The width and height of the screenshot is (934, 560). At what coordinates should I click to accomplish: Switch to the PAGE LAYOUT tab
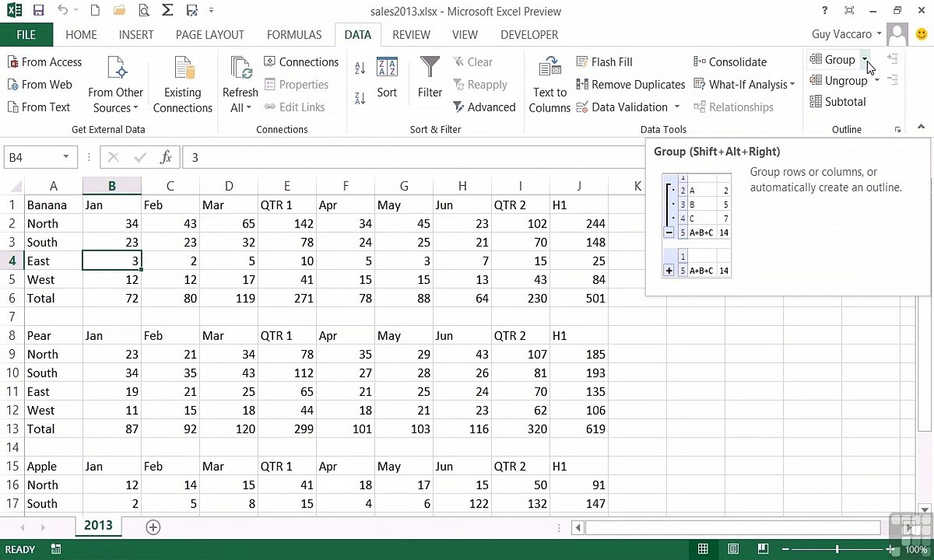point(210,34)
